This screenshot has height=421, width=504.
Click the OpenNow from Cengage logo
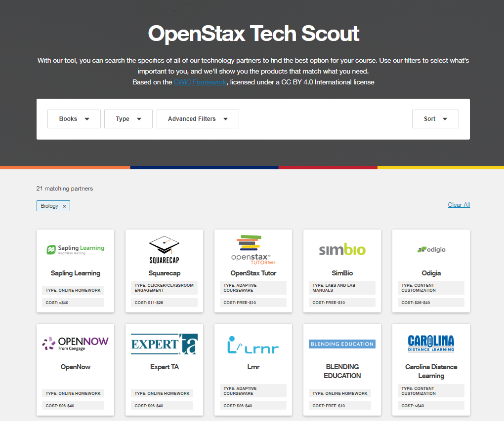(x=76, y=344)
